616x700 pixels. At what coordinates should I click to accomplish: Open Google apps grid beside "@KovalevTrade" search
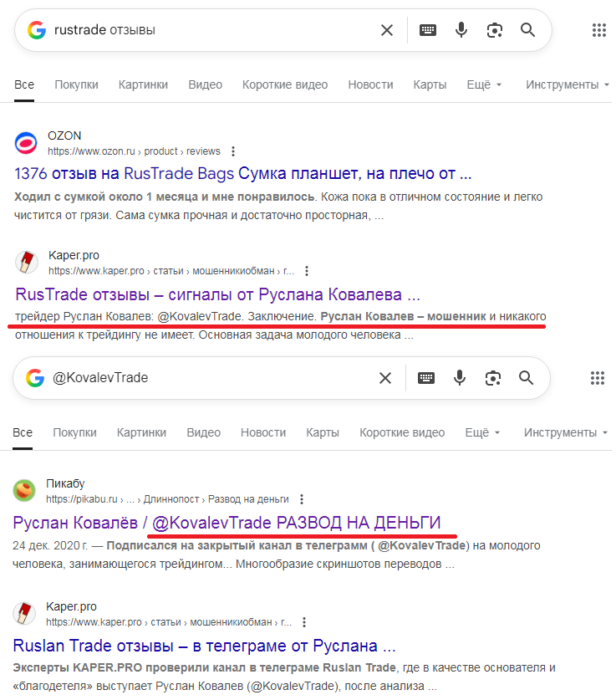(598, 378)
